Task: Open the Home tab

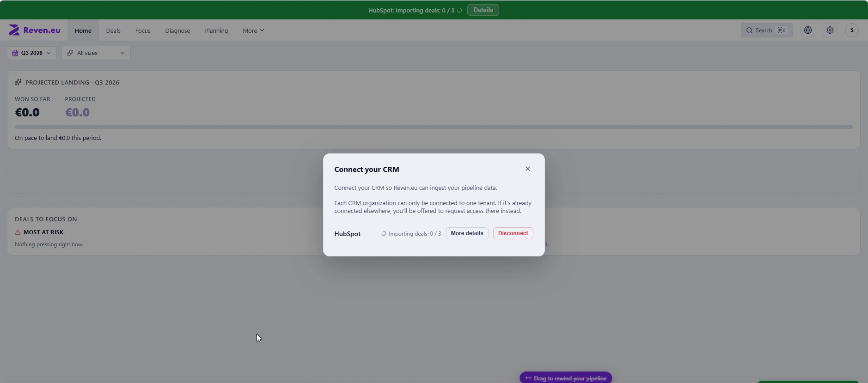Action: pyautogui.click(x=83, y=30)
